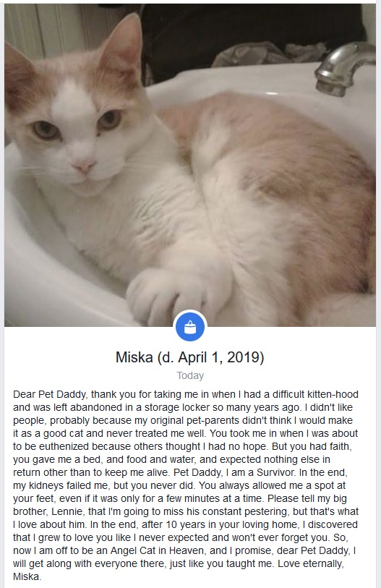Click the cat's upright ear
The width and height of the screenshot is (381, 588).
122,47
